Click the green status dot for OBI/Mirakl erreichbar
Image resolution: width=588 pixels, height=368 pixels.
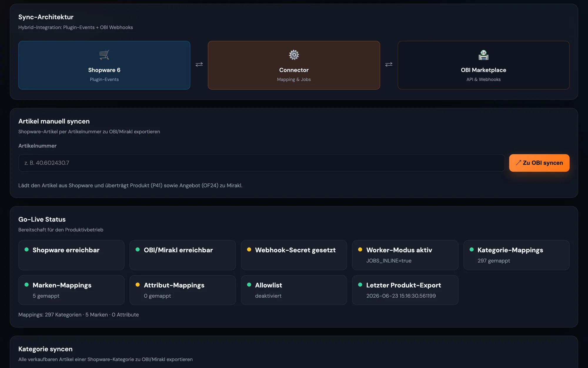tap(138, 249)
